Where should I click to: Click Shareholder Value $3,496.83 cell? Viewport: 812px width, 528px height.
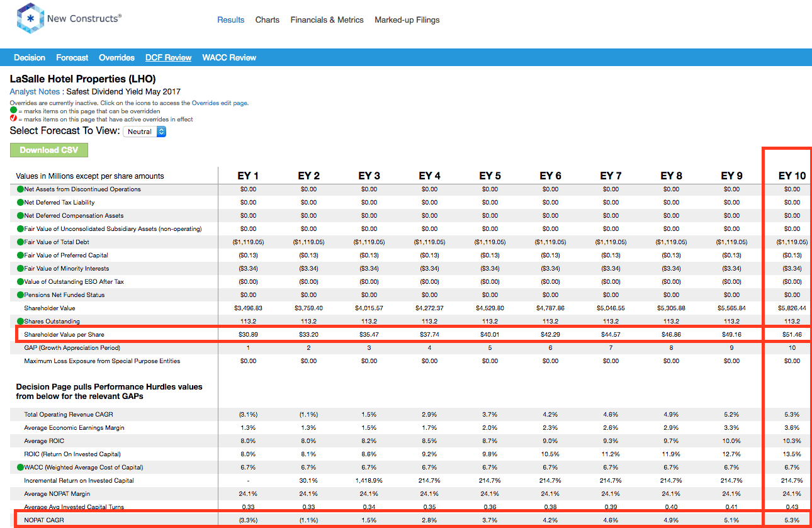click(248, 308)
